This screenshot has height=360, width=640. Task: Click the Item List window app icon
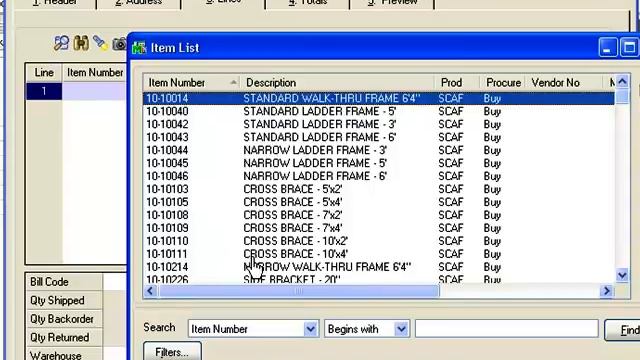point(139,48)
